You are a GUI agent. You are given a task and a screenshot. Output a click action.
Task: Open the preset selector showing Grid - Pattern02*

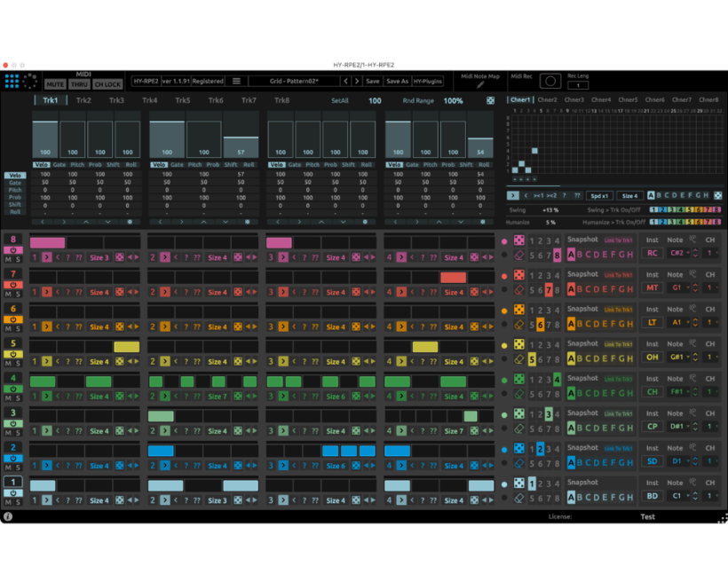[x=293, y=81]
